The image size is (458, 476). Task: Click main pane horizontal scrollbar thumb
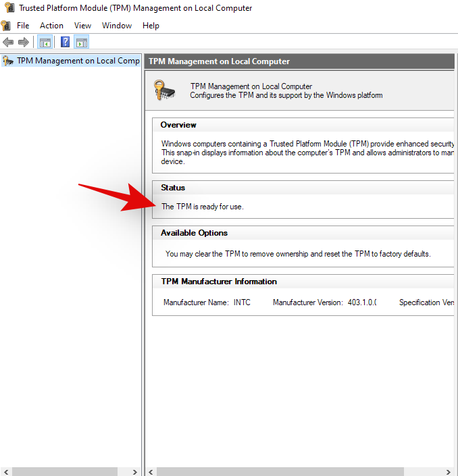tap(280, 472)
